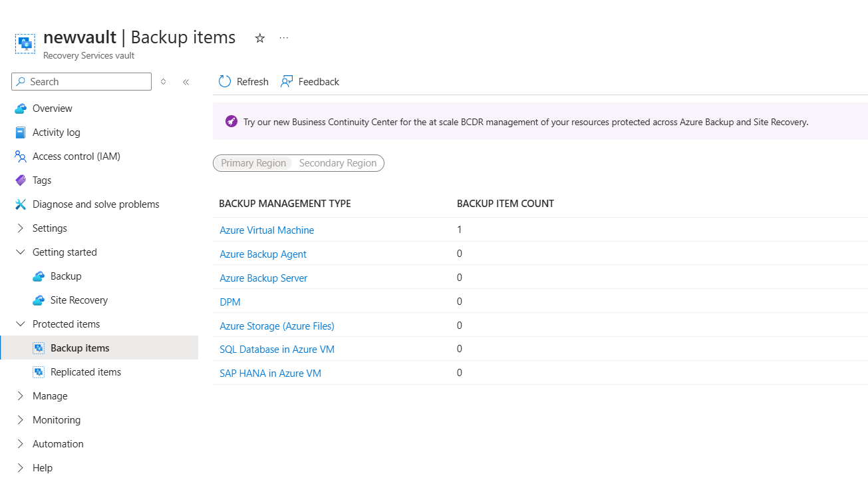Click the Replicated items icon
Screen dimensions: 868x492
(x=39, y=372)
